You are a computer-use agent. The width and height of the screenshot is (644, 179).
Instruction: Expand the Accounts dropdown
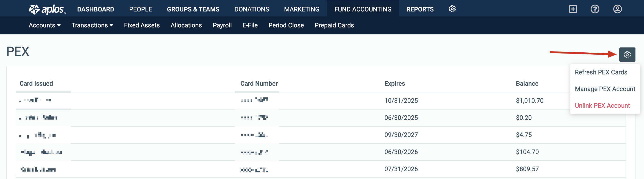click(x=44, y=25)
